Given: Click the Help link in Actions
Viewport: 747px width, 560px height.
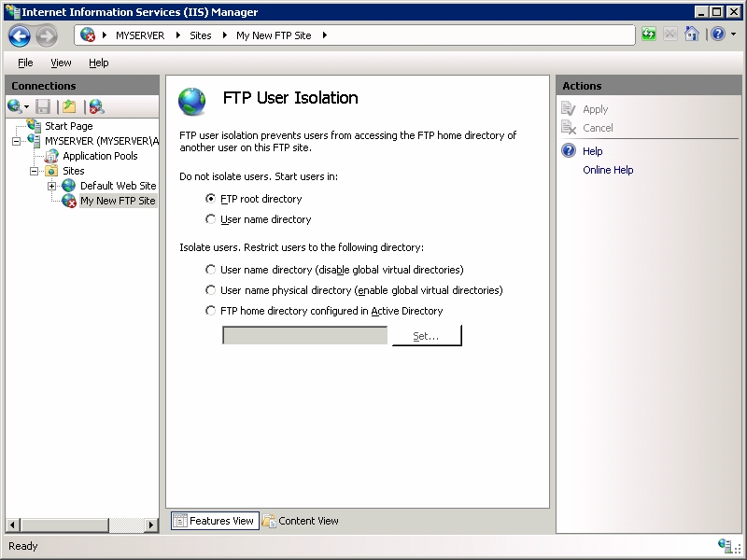Looking at the screenshot, I should [592, 151].
